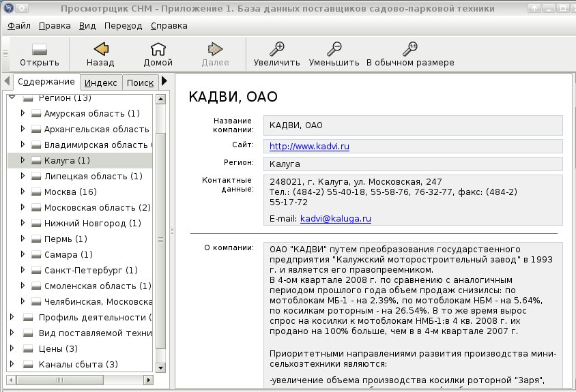Viewport: 576px width, 392px height.
Task: Open the Файл menu
Action: pyautogui.click(x=19, y=26)
